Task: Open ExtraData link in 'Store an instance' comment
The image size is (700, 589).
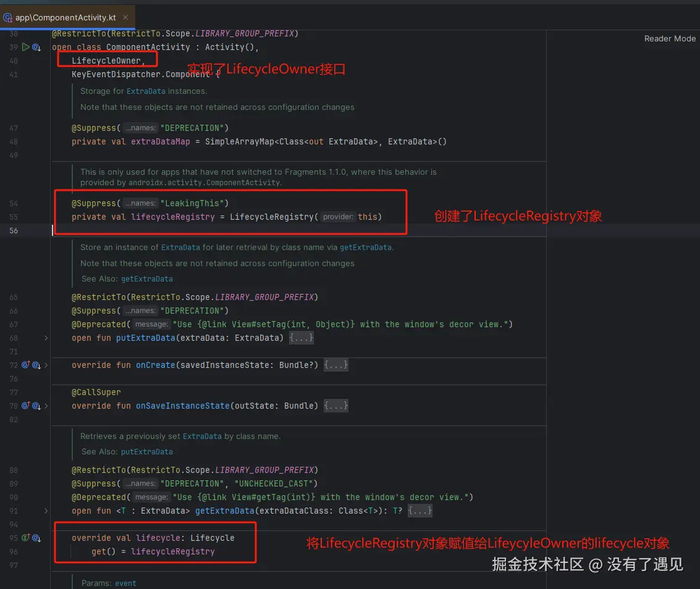Action: (x=180, y=247)
